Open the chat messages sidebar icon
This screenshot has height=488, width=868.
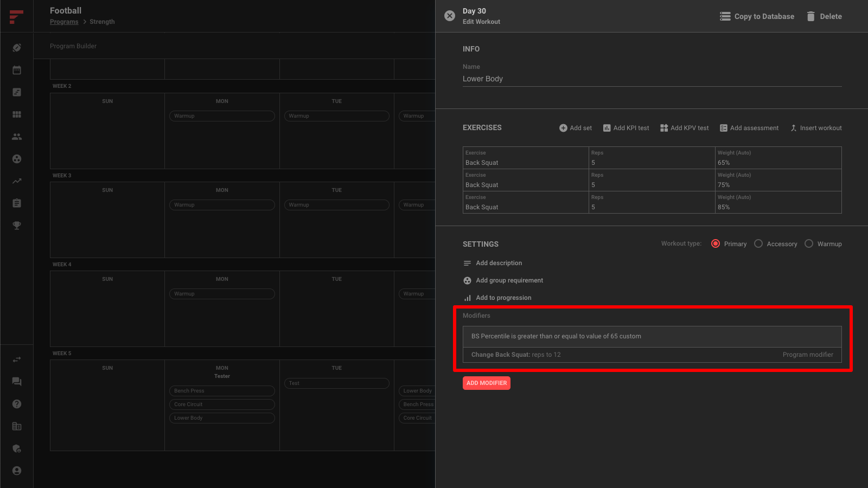coord(17,382)
